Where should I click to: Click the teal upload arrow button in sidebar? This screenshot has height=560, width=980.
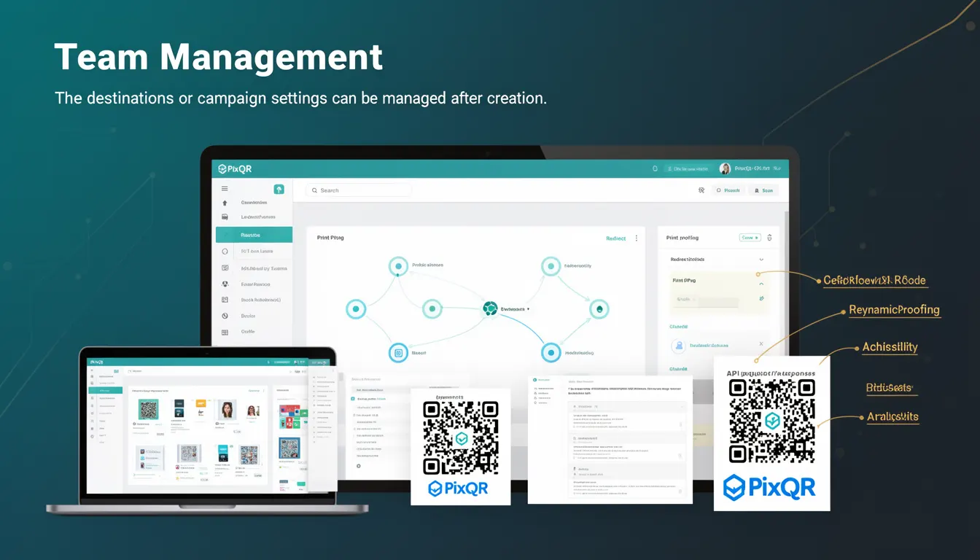point(279,189)
